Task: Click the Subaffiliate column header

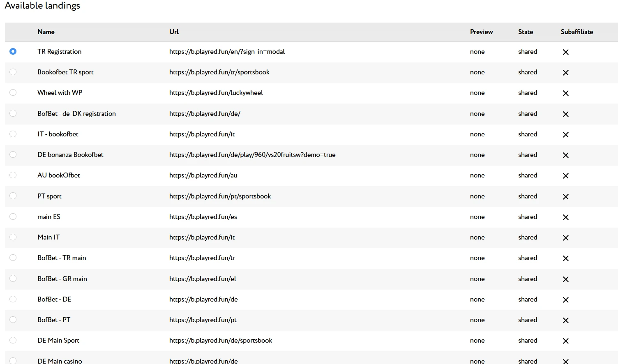Action: tap(577, 32)
